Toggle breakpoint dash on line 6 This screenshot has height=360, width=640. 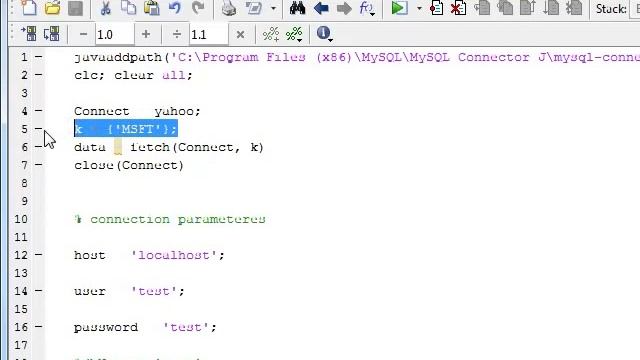(38, 147)
